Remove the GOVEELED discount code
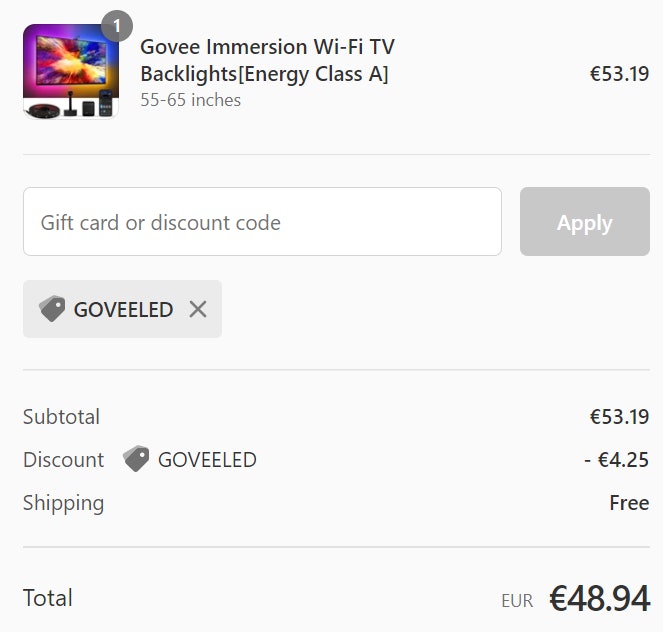The width and height of the screenshot is (663, 632). 198,309
